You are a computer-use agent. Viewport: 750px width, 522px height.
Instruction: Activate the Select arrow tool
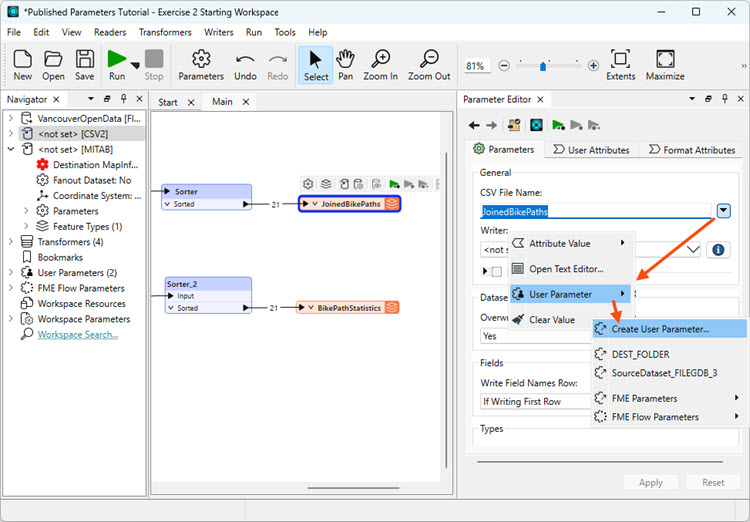316,65
